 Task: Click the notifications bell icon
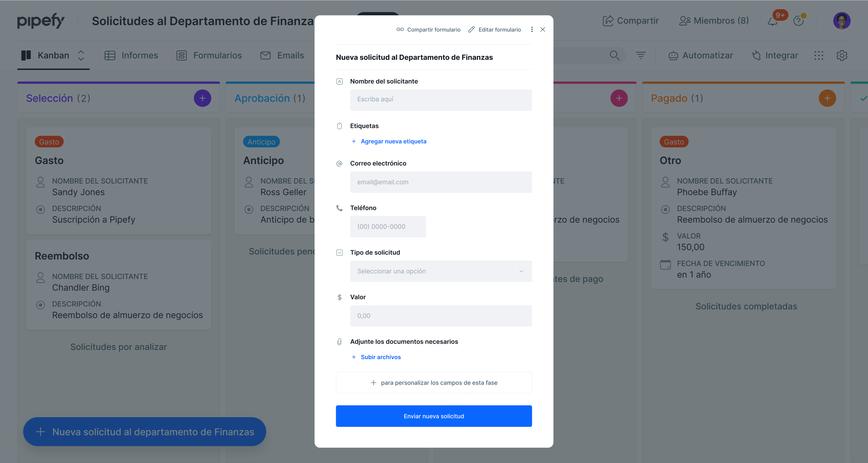(x=772, y=21)
